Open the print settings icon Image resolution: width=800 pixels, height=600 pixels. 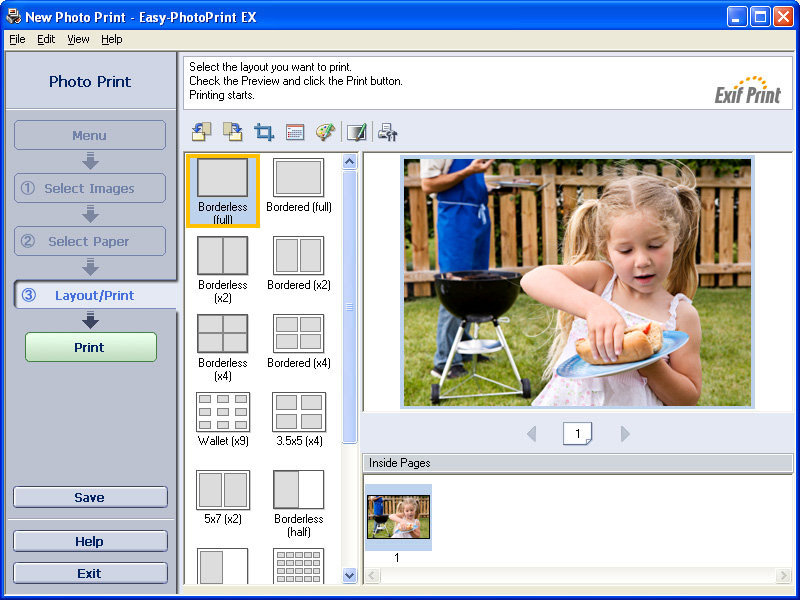388,132
